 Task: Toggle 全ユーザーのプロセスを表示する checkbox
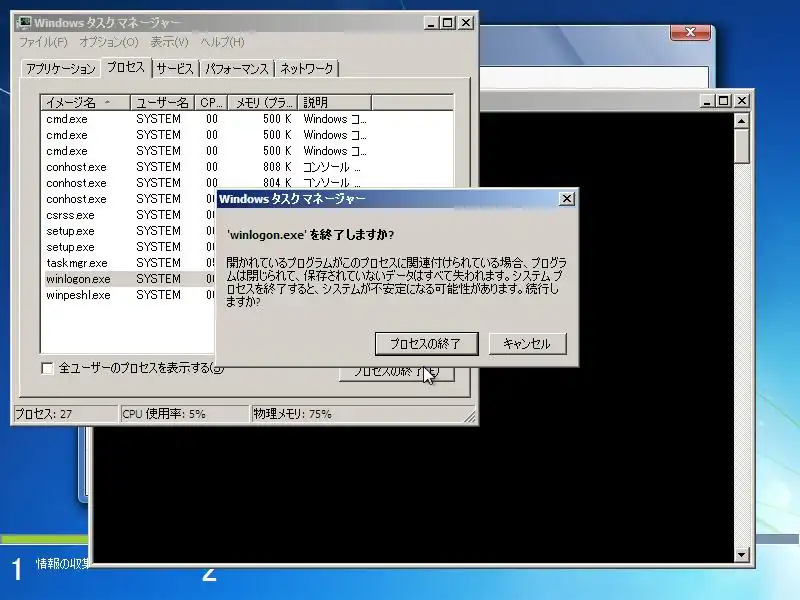47,368
